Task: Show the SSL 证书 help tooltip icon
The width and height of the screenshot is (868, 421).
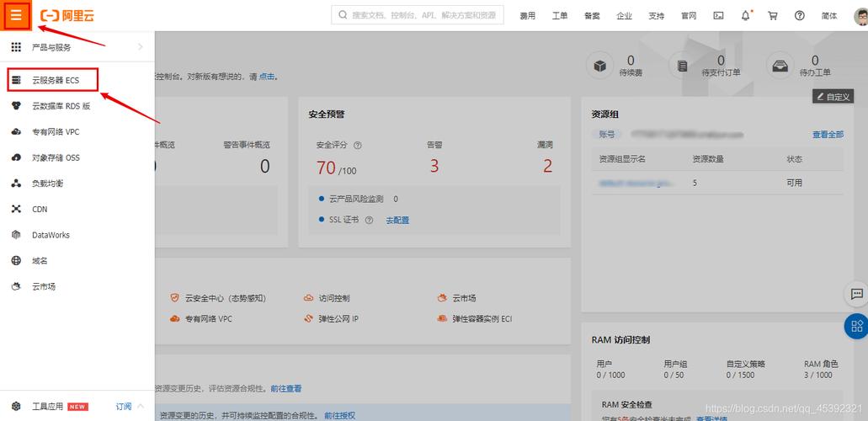Action: (369, 220)
